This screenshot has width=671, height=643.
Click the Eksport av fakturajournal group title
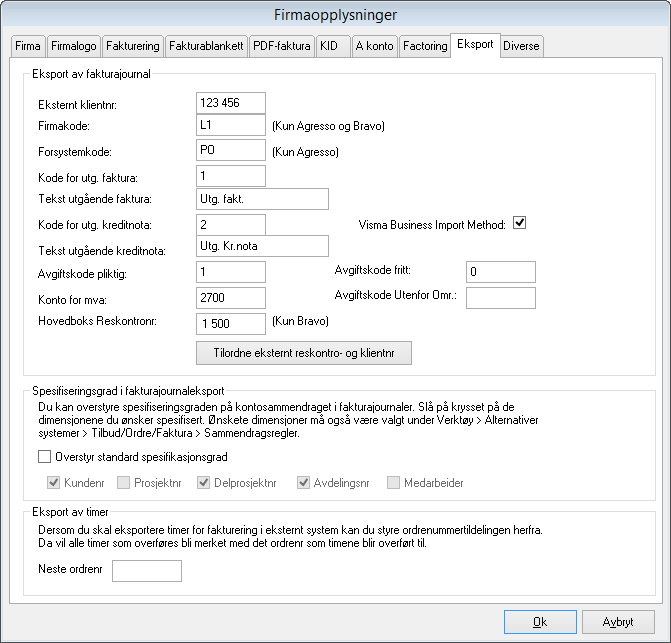point(91,74)
